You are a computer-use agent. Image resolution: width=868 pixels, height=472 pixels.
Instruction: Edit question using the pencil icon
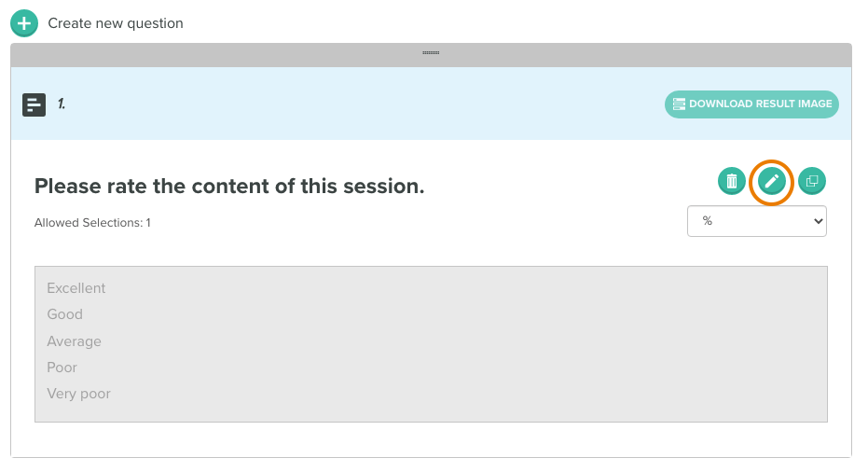(771, 181)
